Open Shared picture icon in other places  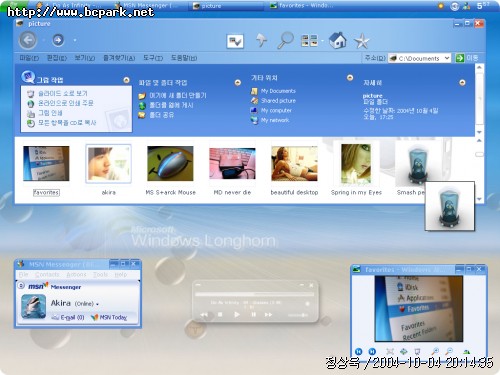click(254, 101)
